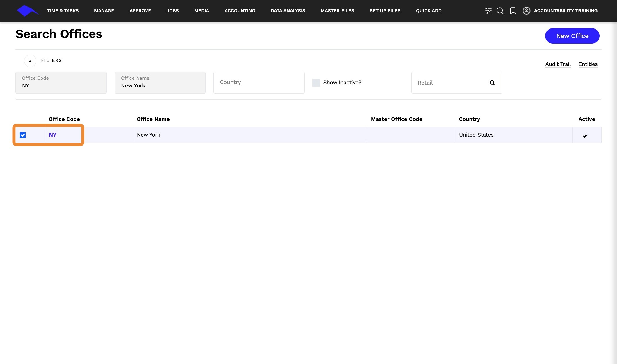Screen dimensions: 617x364
Task: Create a New Office
Action: pos(572,36)
